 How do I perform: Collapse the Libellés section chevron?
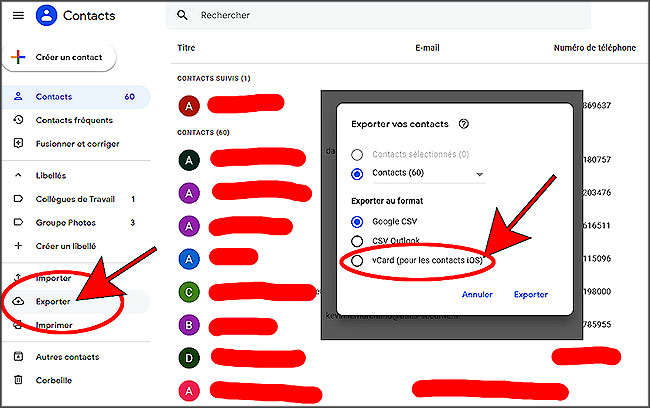[18, 175]
